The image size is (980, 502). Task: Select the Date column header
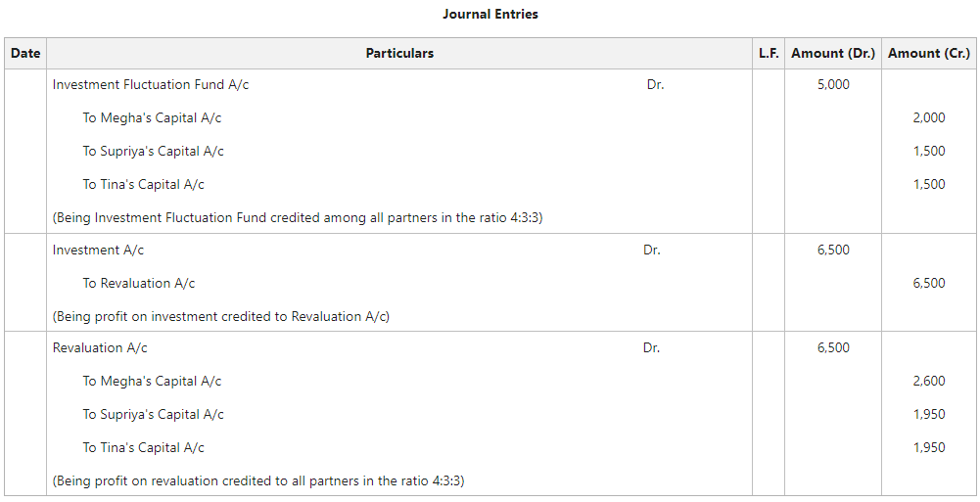(x=25, y=54)
